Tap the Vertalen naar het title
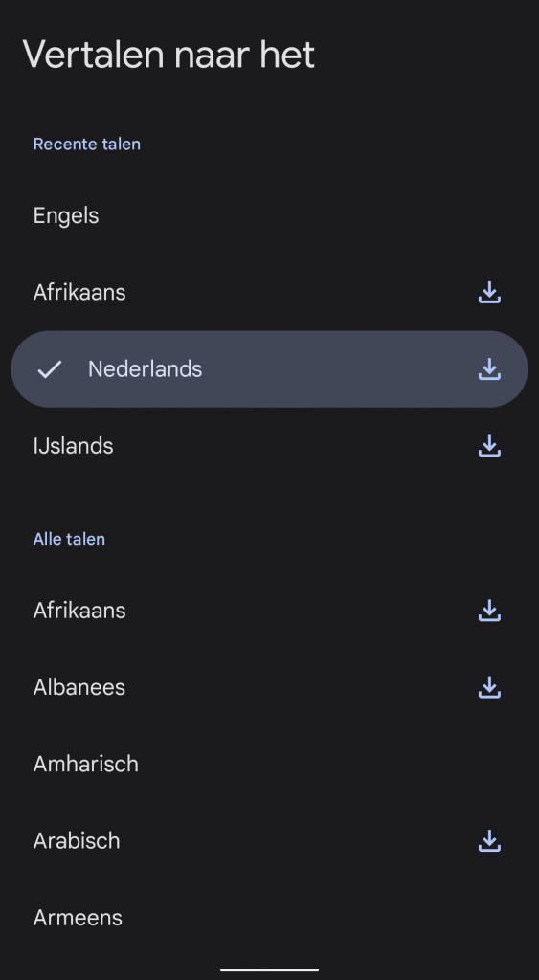Screen dimensions: 539x980 [168, 55]
